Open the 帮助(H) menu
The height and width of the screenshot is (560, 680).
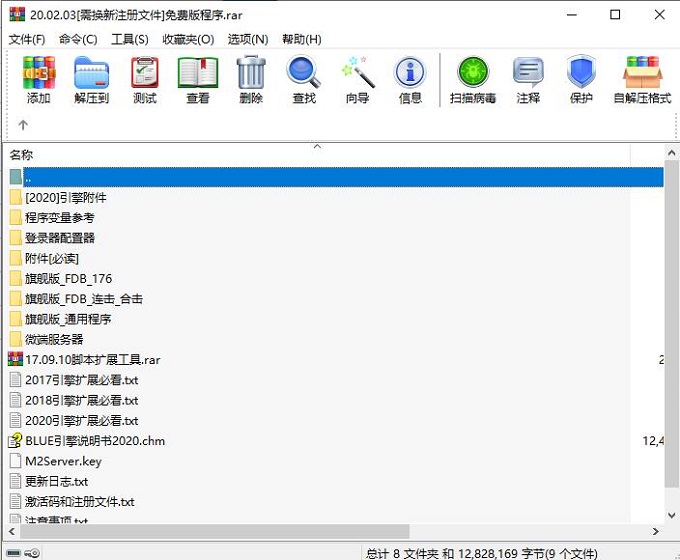point(302,39)
